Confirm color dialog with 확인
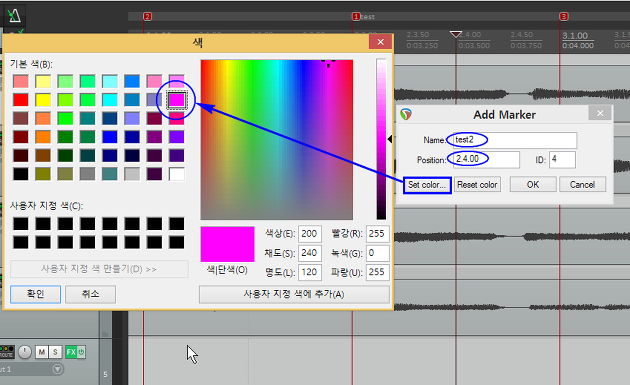This screenshot has height=385, width=630. tap(35, 294)
